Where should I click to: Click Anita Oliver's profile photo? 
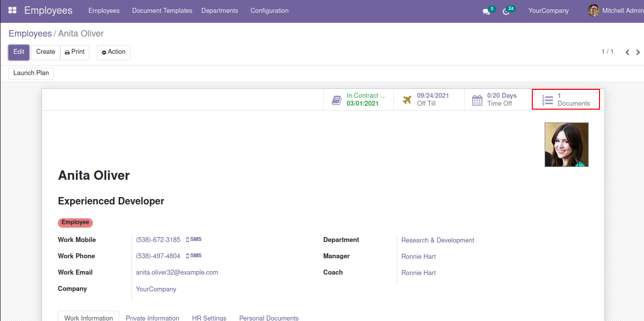[566, 145]
